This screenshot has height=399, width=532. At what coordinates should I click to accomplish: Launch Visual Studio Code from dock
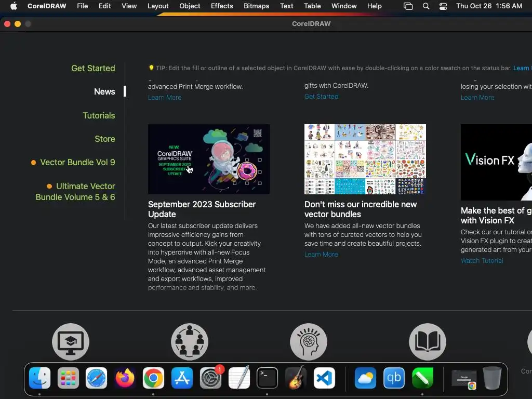324,378
